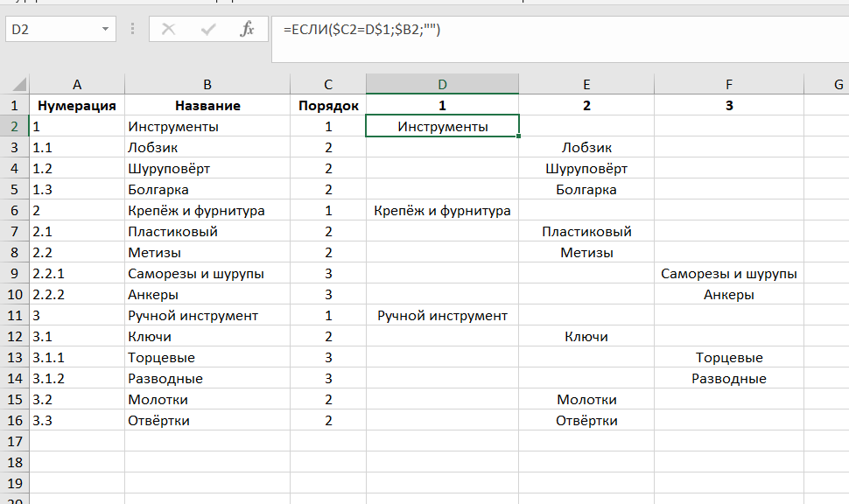The image size is (849, 504).
Task: Select 'Пластиковый' in column B
Action: (x=207, y=232)
